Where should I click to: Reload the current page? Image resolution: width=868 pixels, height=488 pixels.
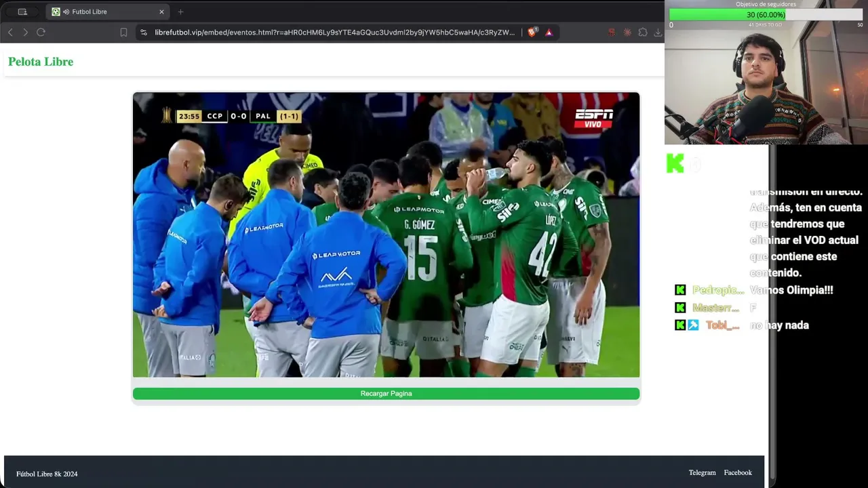point(41,32)
